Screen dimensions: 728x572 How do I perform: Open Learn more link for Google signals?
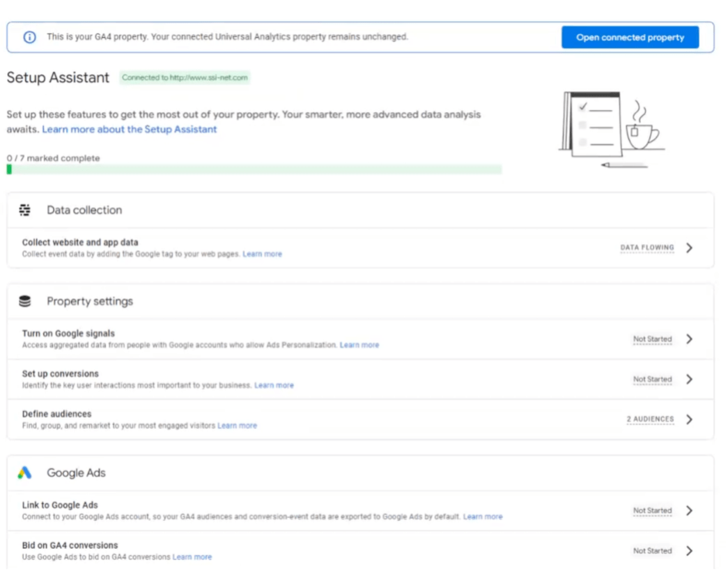(x=359, y=346)
